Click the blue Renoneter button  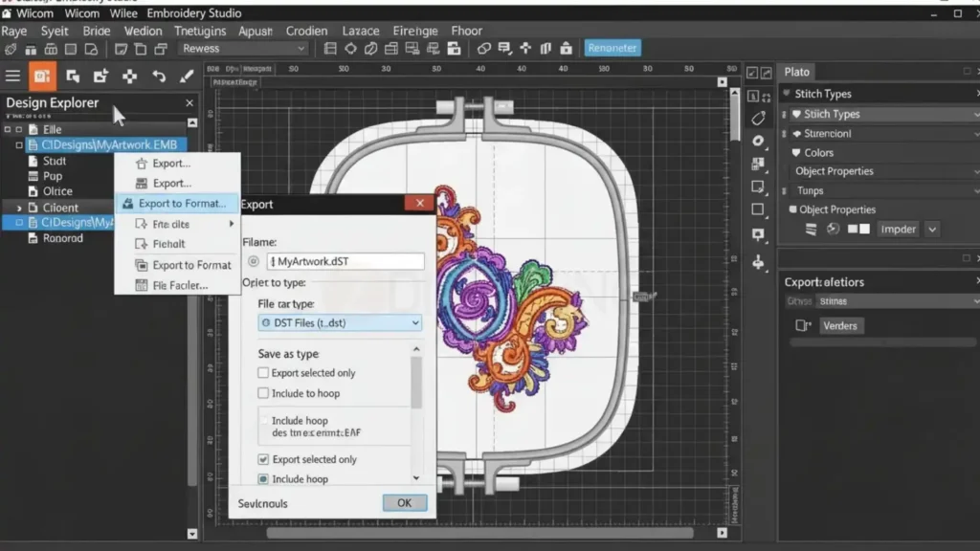tap(612, 48)
